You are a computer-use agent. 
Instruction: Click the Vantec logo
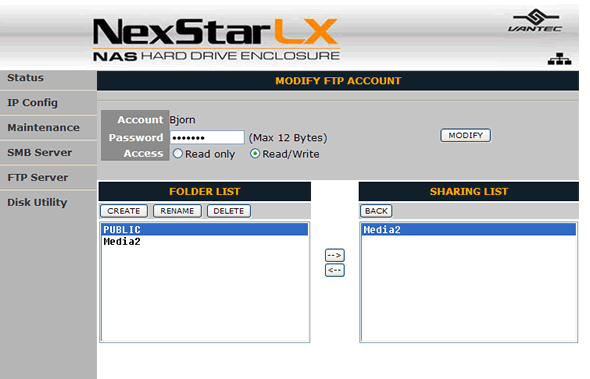535,21
